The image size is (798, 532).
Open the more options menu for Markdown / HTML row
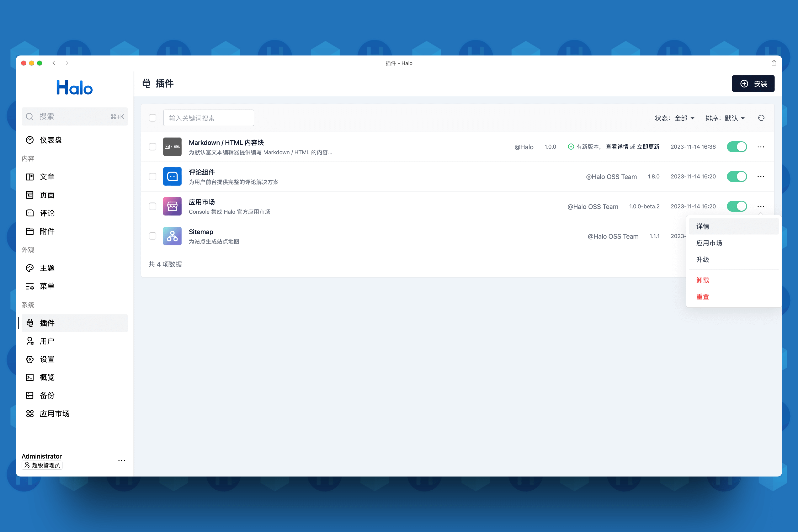pyautogui.click(x=761, y=147)
